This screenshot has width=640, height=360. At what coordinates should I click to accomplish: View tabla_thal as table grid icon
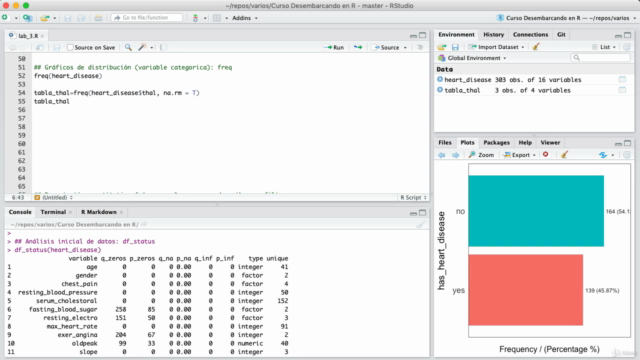pos(622,90)
